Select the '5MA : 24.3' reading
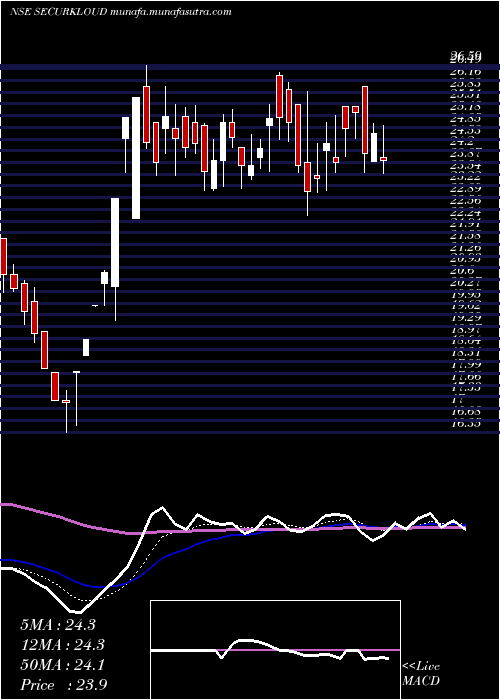The image size is (500, 700). point(58,625)
